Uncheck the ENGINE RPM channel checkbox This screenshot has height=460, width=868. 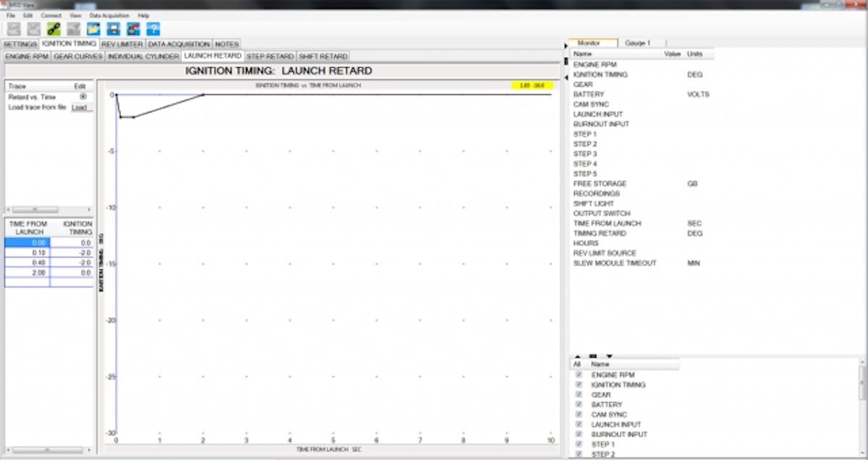(x=578, y=375)
